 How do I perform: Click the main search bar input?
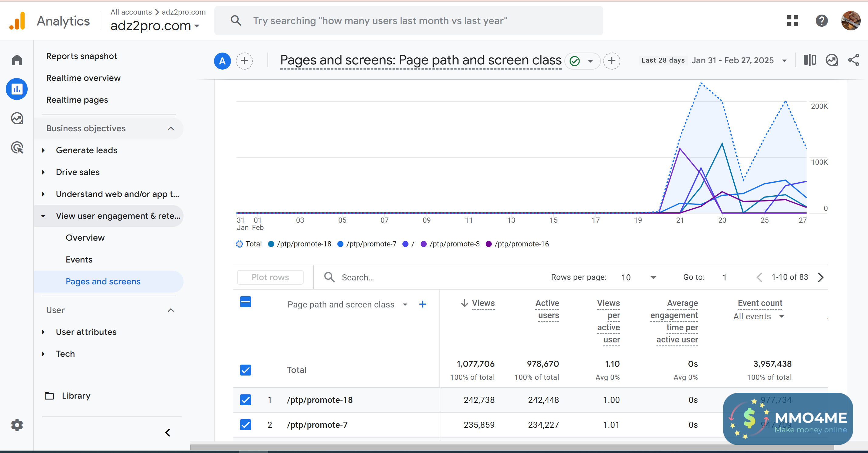tap(408, 21)
